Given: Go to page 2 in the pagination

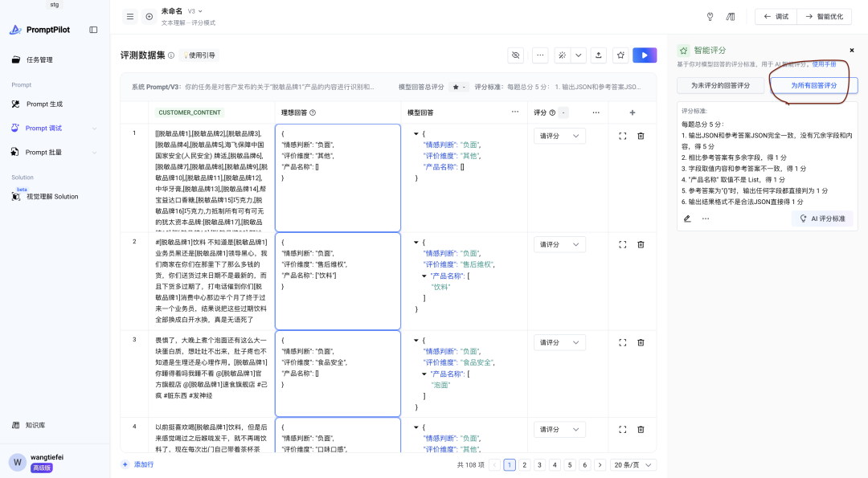Looking at the screenshot, I should (x=524, y=465).
